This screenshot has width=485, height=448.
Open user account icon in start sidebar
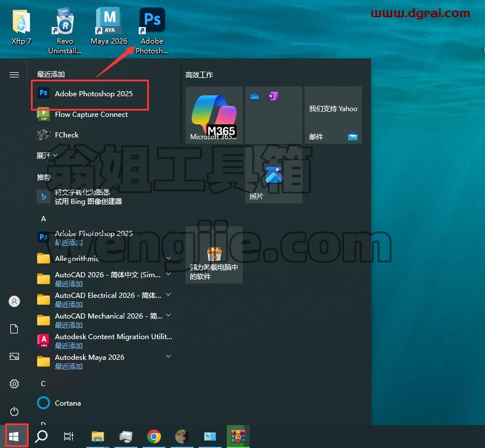(x=14, y=301)
